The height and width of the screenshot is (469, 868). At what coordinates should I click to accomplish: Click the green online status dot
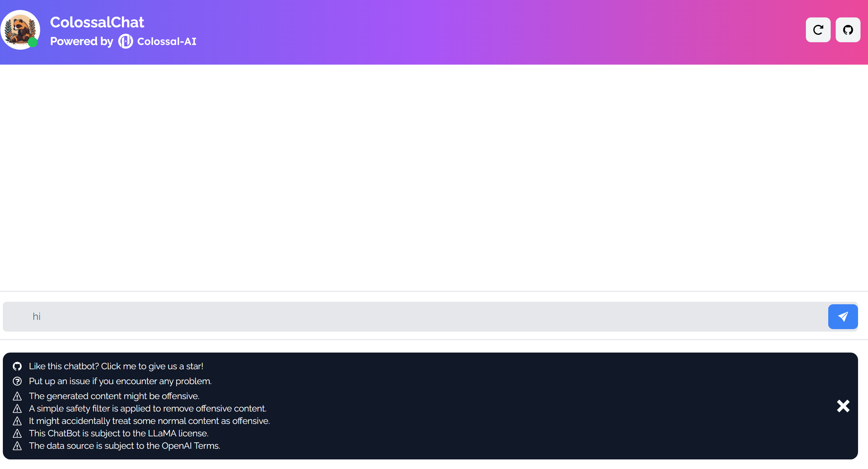coord(33,42)
